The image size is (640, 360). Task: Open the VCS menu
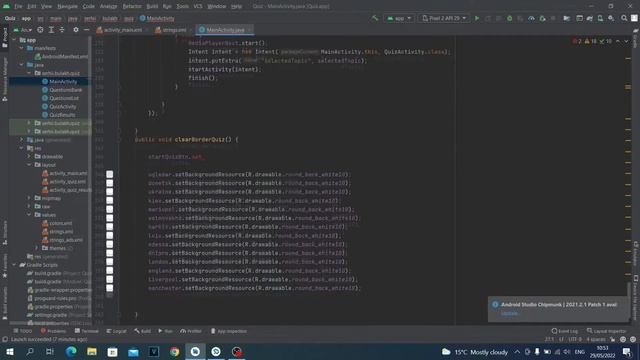pyautogui.click(x=198, y=6)
